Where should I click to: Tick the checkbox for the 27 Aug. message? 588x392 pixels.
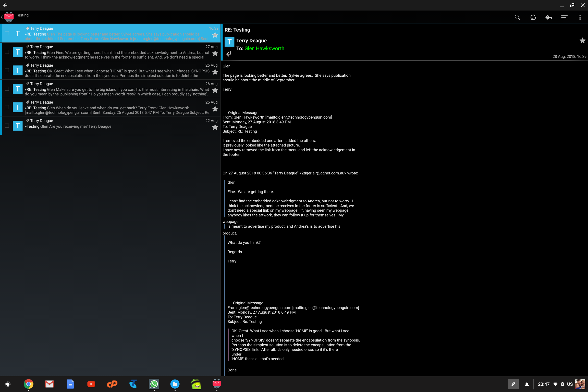point(7,52)
